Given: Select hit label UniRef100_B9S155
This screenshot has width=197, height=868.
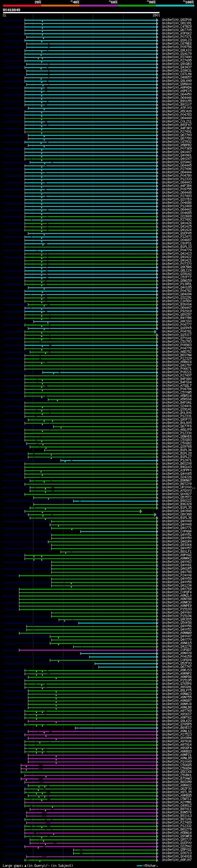Looking at the screenshot, I should (177, 101).
